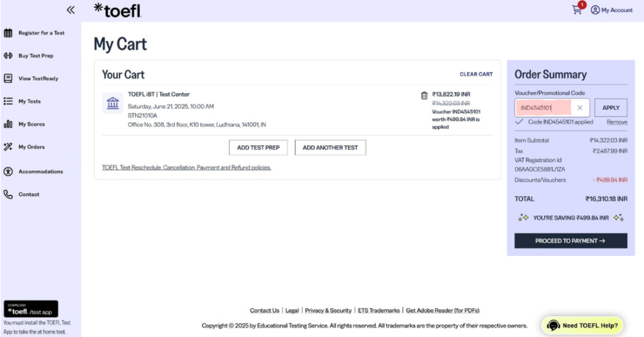The image size is (644, 337).
Task: Click ADD TEST PREP button
Action: (x=258, y=147)
